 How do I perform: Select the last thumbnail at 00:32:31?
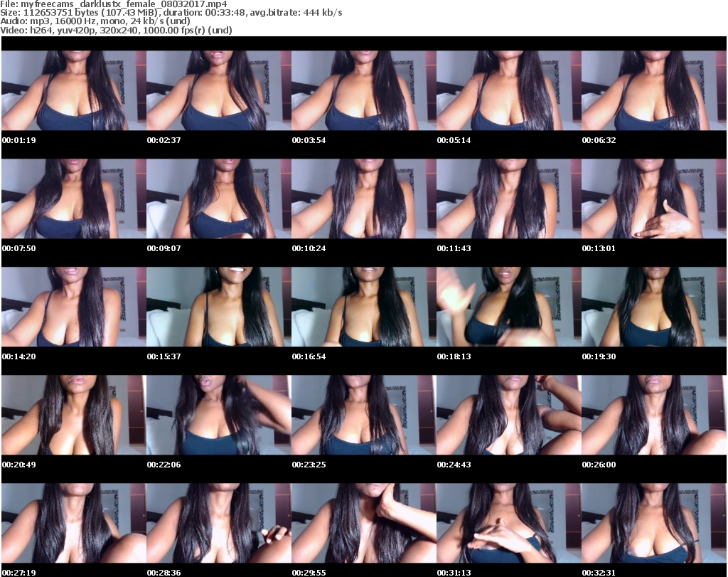654,523
